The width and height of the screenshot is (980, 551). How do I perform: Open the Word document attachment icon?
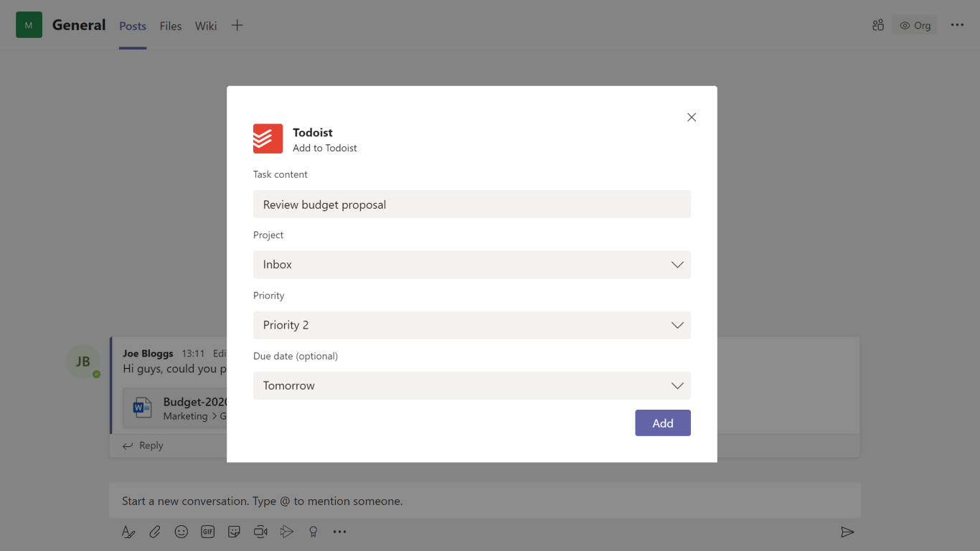tap(142, 408)
